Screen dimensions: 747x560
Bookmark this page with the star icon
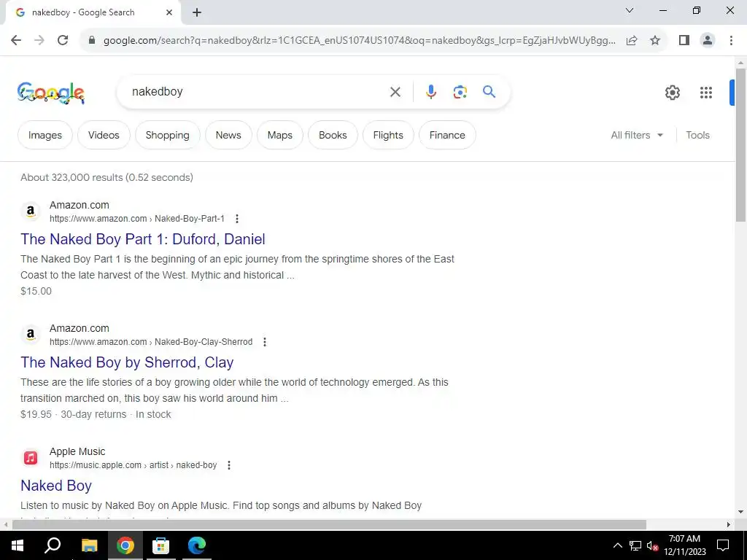point(655,41)
